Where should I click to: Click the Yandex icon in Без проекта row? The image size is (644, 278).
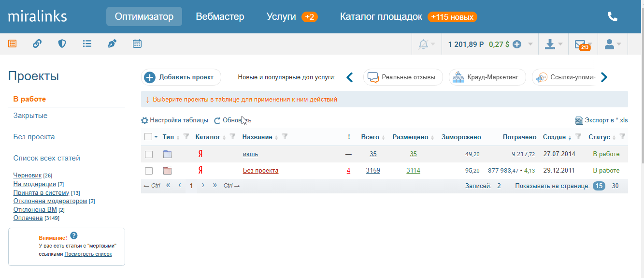pos(200,171)
